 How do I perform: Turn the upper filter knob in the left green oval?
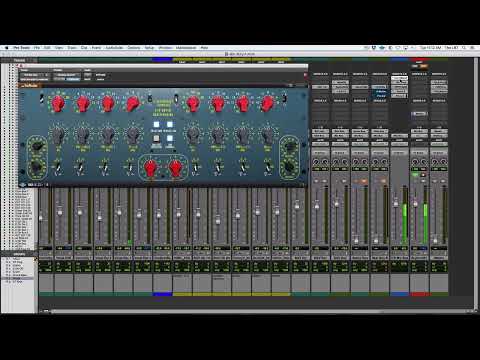point(37,146)
